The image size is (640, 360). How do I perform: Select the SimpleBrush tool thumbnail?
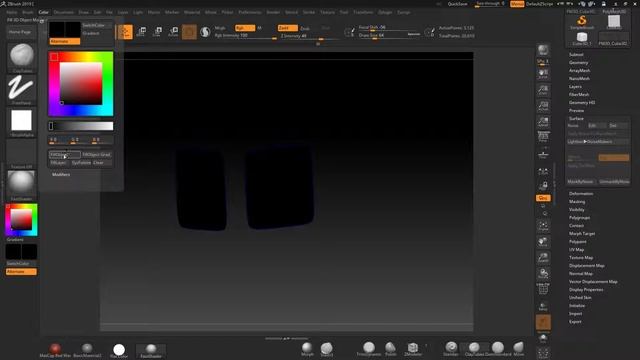pos(582,22)
